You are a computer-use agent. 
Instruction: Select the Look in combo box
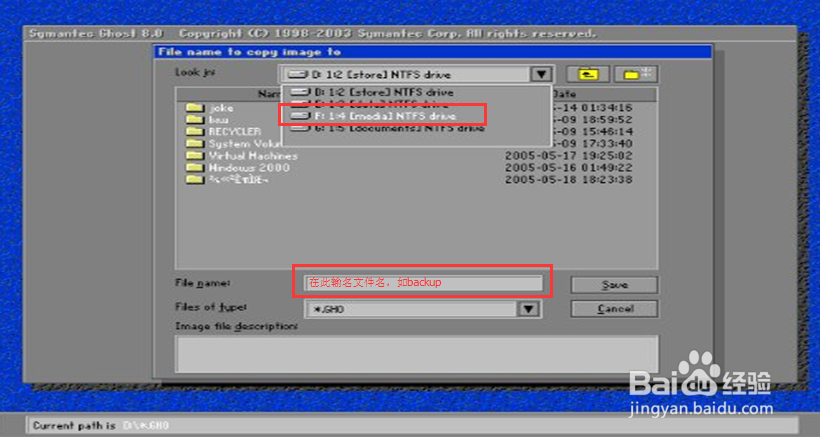(416, 74)
